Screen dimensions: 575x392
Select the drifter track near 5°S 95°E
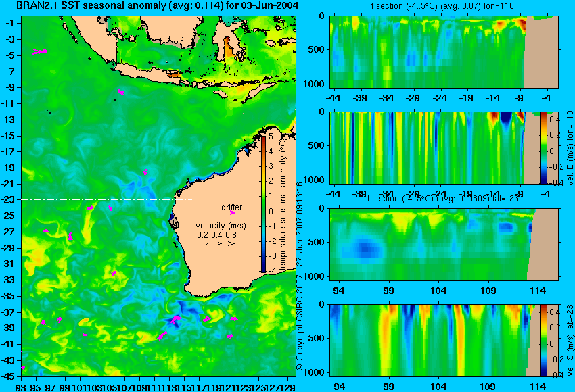click(40, 51)
